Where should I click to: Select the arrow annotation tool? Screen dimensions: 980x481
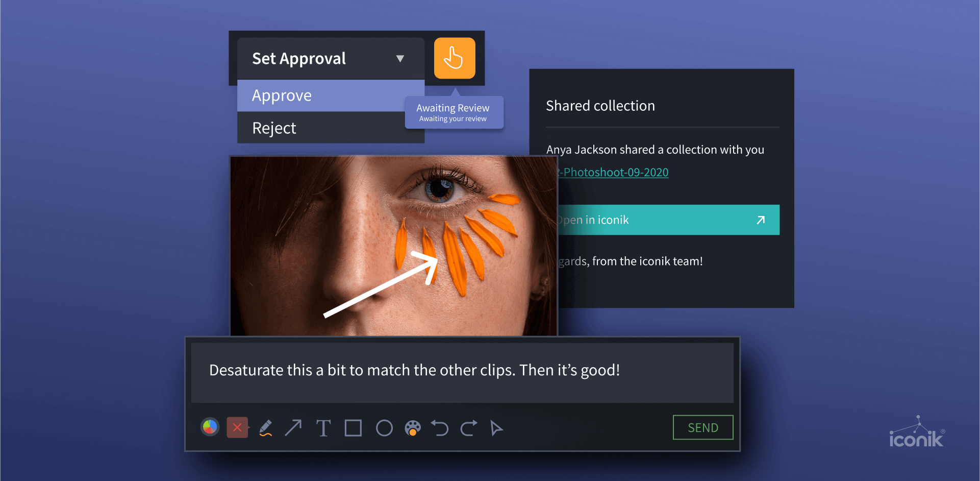click(293, 428)
